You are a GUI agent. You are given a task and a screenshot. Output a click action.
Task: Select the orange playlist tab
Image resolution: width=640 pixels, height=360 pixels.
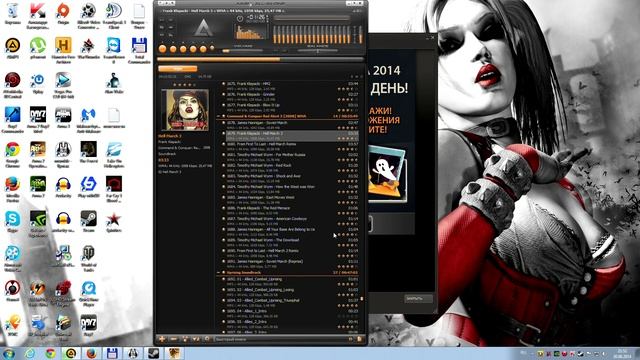point(178,69)
